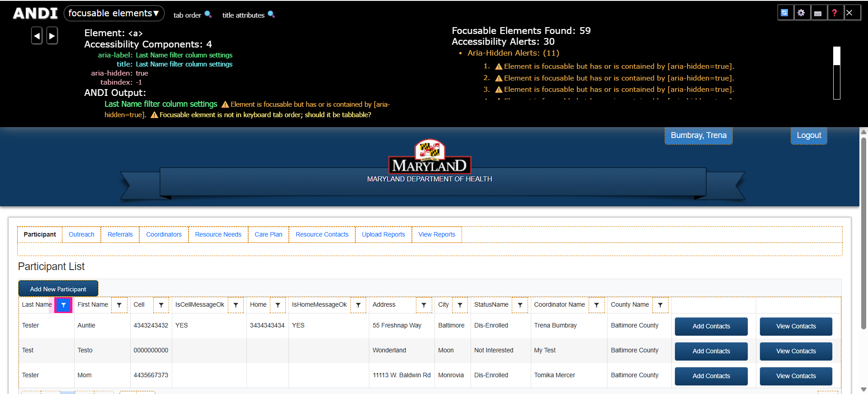Go to next element arrow in ANDI
This screenshot has height=394, width=868.
52,35
